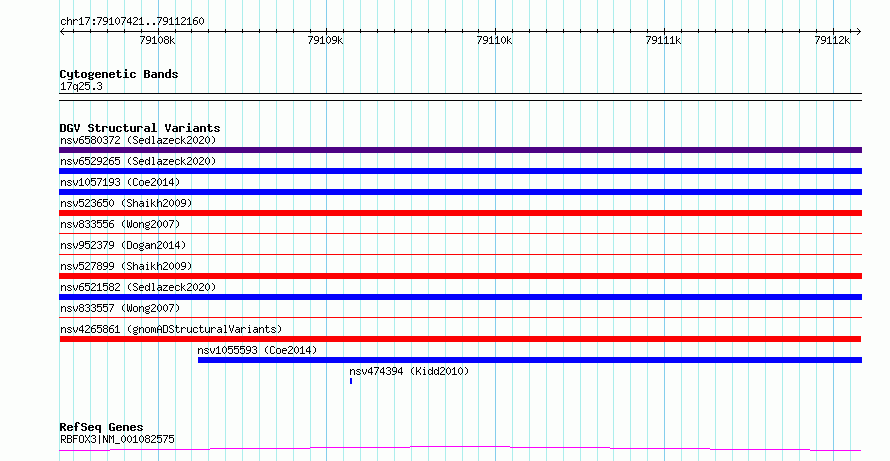890x461 pixels.
Task: Select the small blue nsv474394 variant marker
Action: [351, 381]
